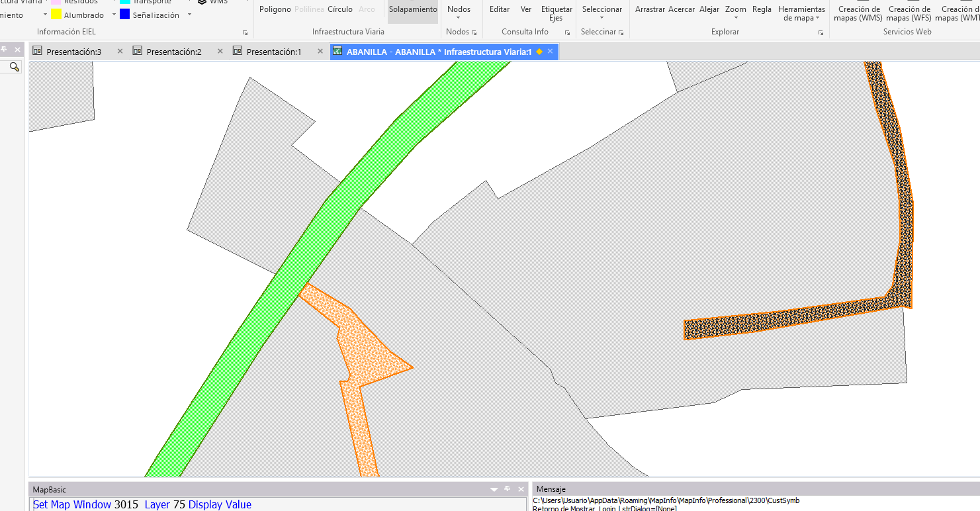Click the Presentación:2 tab layout icon
The width and height of the screenshot is (980, 511).
tap(137, 51)
